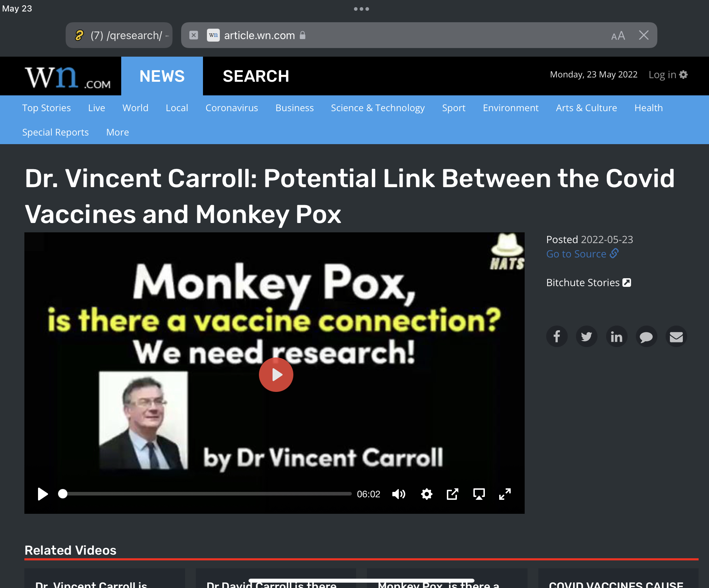Click the small play button in video controls
Image resolution: width=709 pixels, height=588 pixels.
tap(43, 494)
